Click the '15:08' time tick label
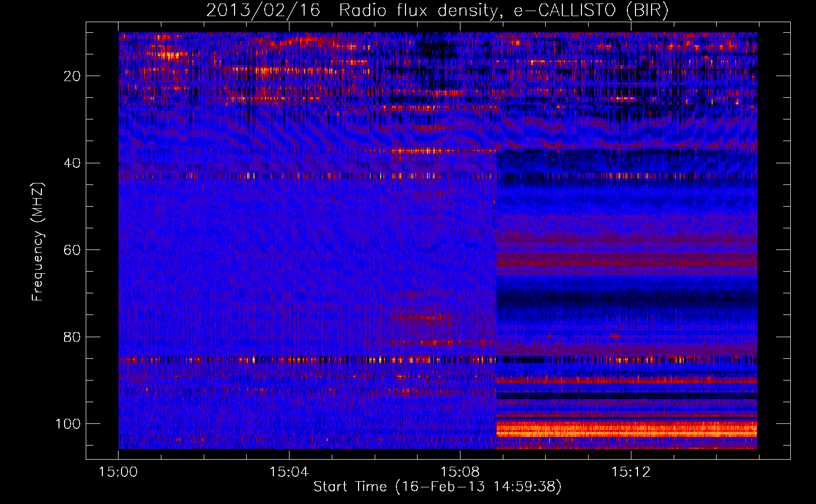Viewport: 816px width, 504px height. tap(460, 472)
